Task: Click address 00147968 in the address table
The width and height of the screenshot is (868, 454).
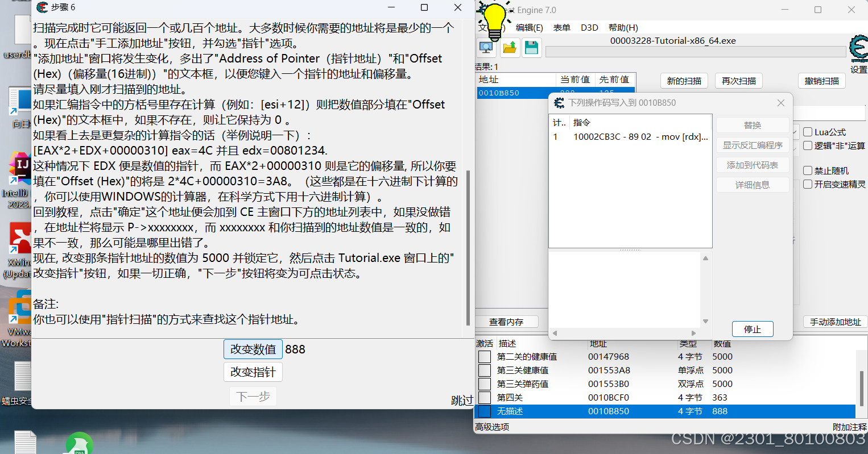Action: (x=609, y=357)
